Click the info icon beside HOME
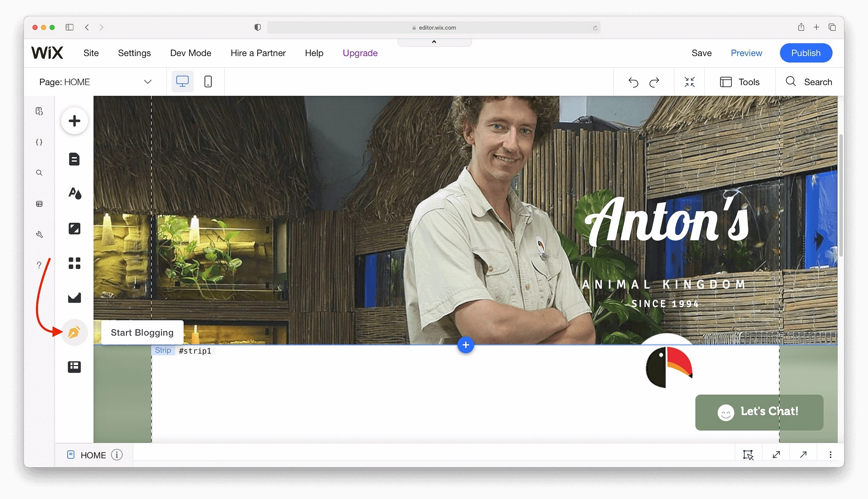The width and height of the screenshot is (868, 499). [117, 455]
